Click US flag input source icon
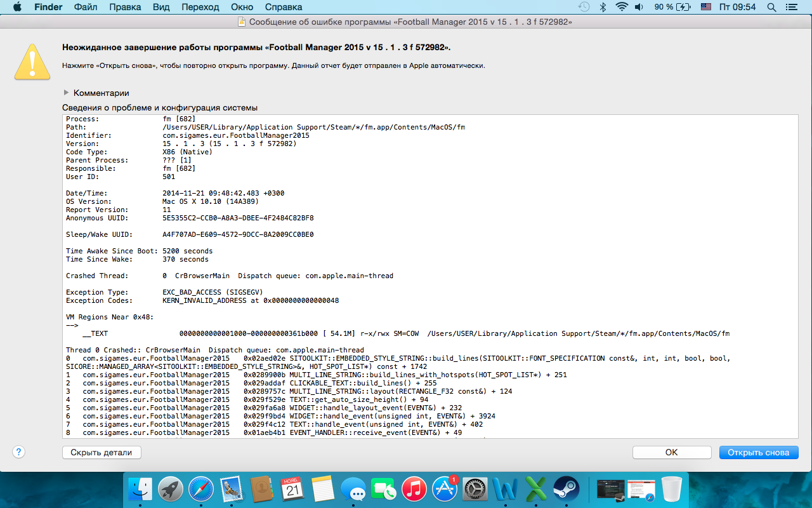The width and height of the screenshot is (812, 508). pyautogui.click(x=706, y=7)
